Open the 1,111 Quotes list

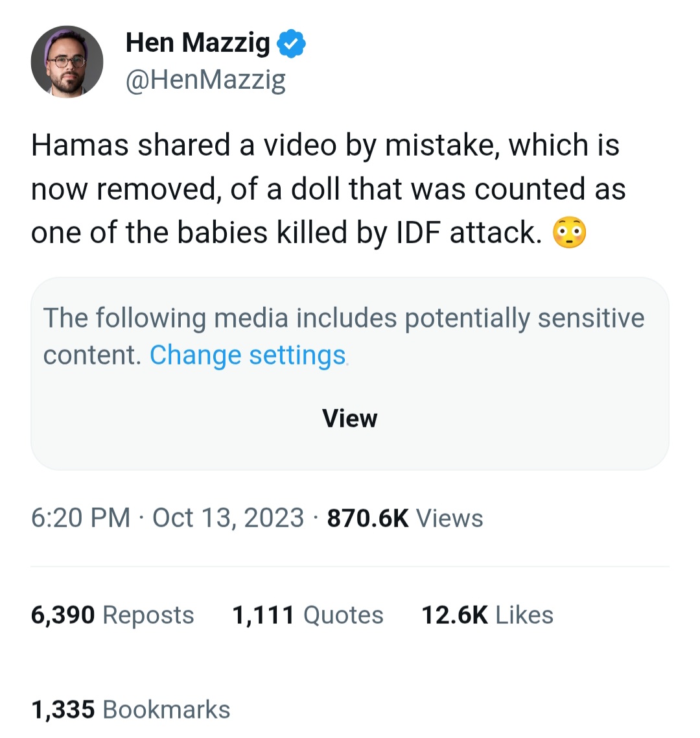(307, 615)
